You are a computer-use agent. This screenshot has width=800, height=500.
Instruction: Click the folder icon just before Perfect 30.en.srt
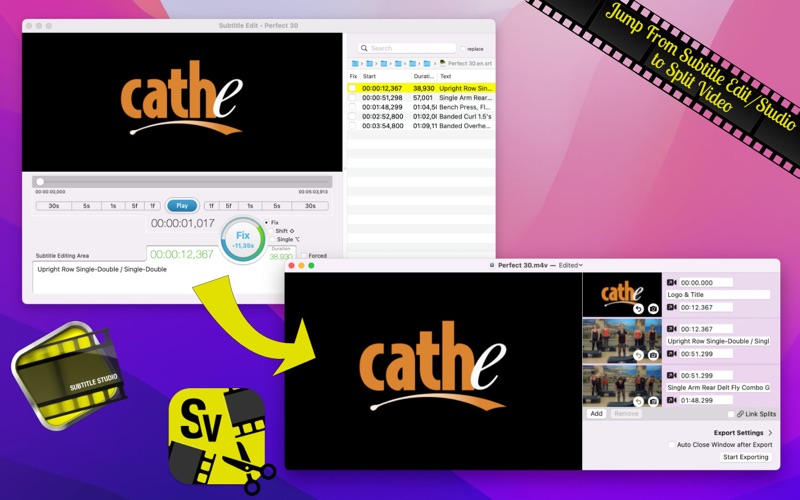point(427,63)
